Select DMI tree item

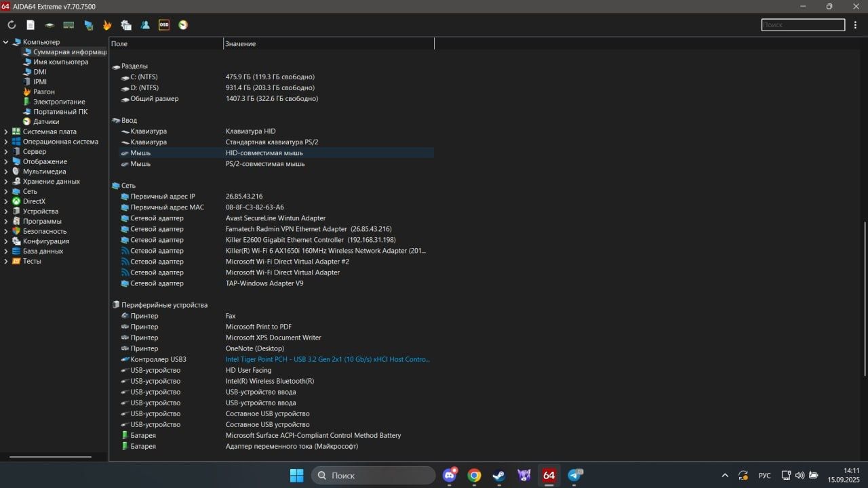coord(40,72)
